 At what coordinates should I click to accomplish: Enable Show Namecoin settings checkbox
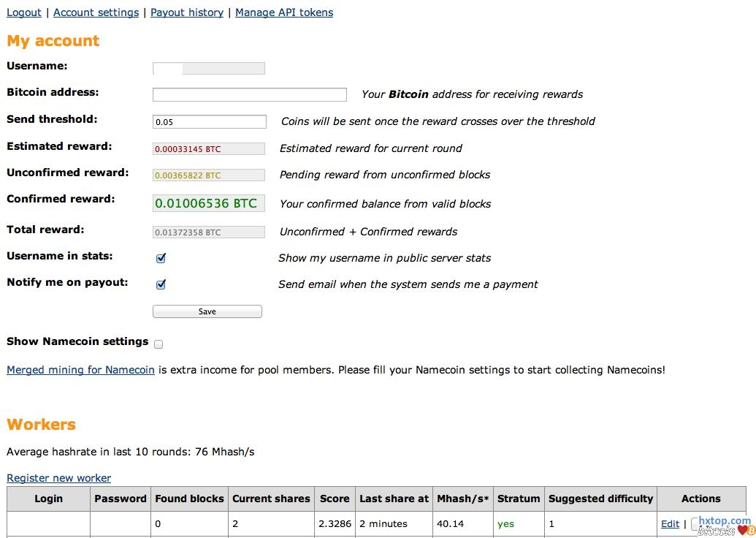tap(159, 344)
